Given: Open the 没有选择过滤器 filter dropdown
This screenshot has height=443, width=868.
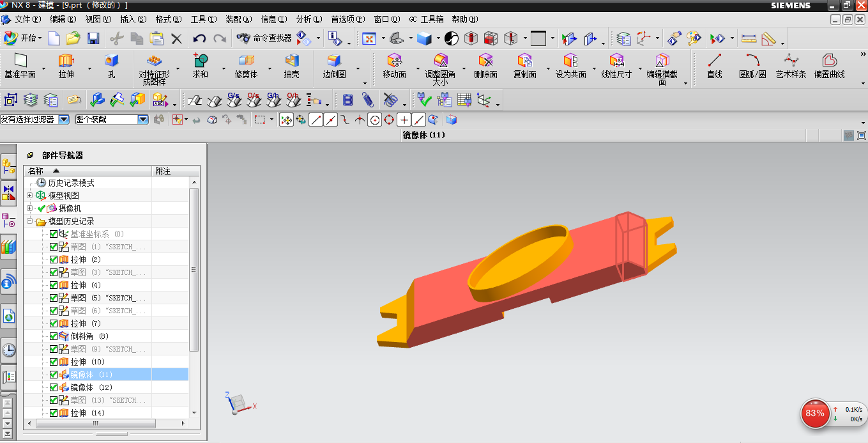Looking at the screenshot, I should point(64,119).
